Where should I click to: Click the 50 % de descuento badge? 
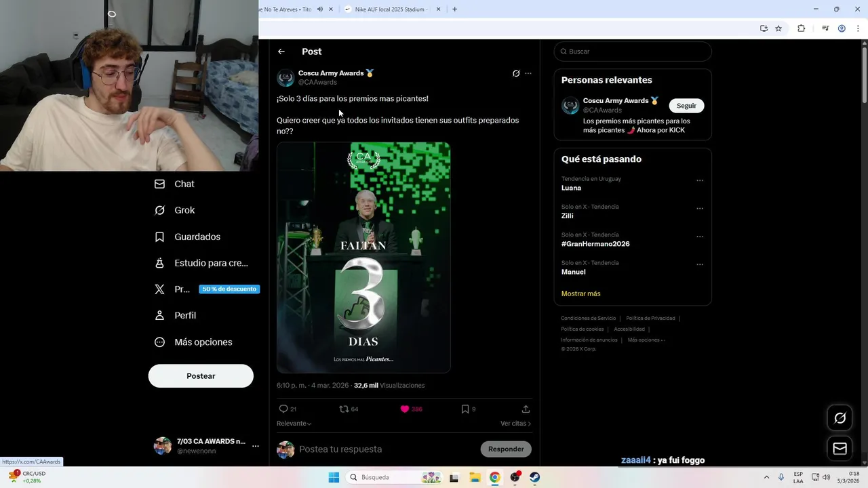[229, 289]
